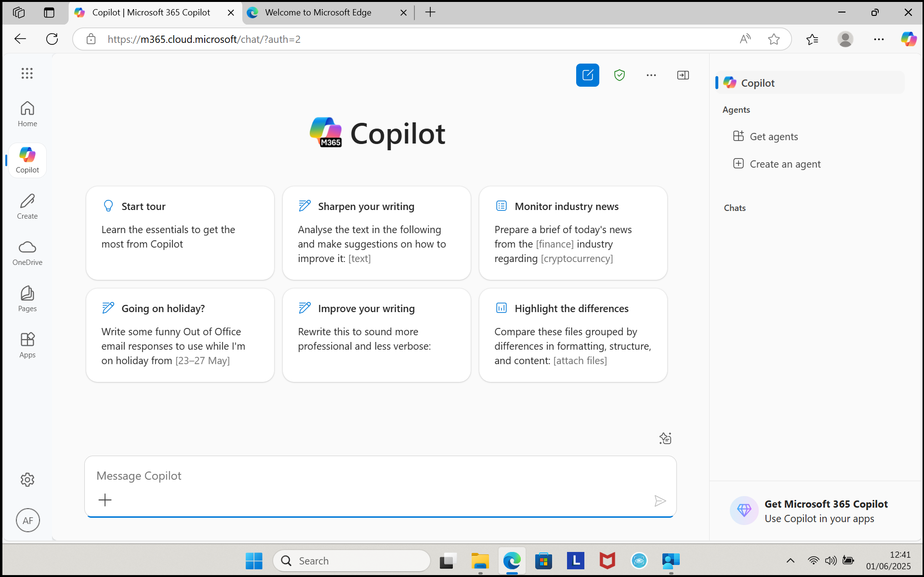Switch to the Welcome to Microsoft Edge tab

point(318,13)
